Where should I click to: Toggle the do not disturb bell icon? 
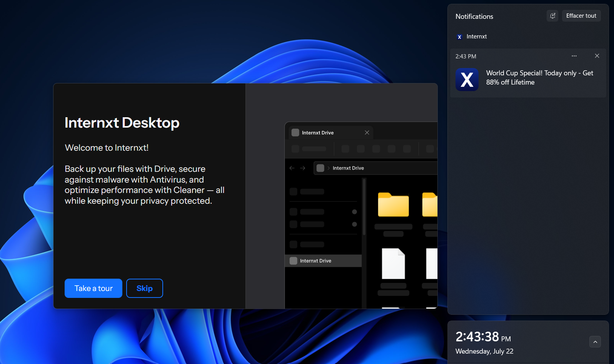click(552, 16)
